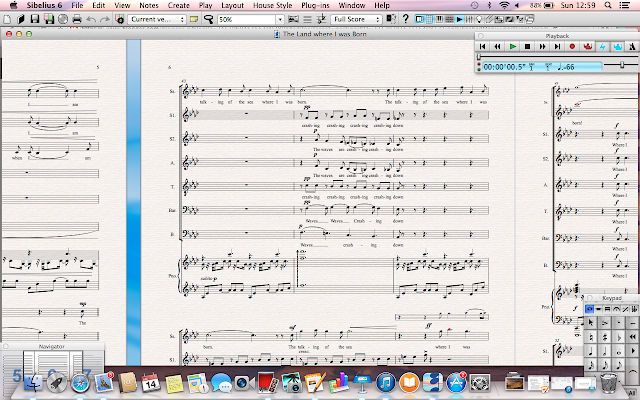Image resolution: width=640 pixels, height=400 pixels.
Task: Add a comment with the yellow sticky note icon
Action: click(194, 19)
